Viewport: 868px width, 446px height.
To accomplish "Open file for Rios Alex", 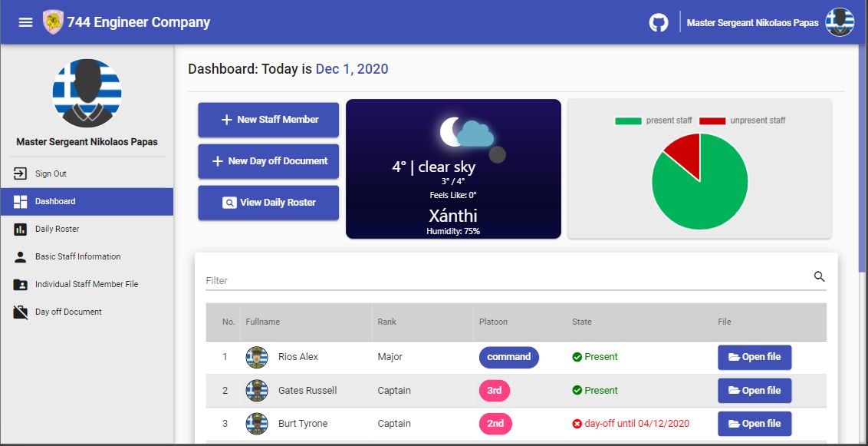I will [755, 358].
